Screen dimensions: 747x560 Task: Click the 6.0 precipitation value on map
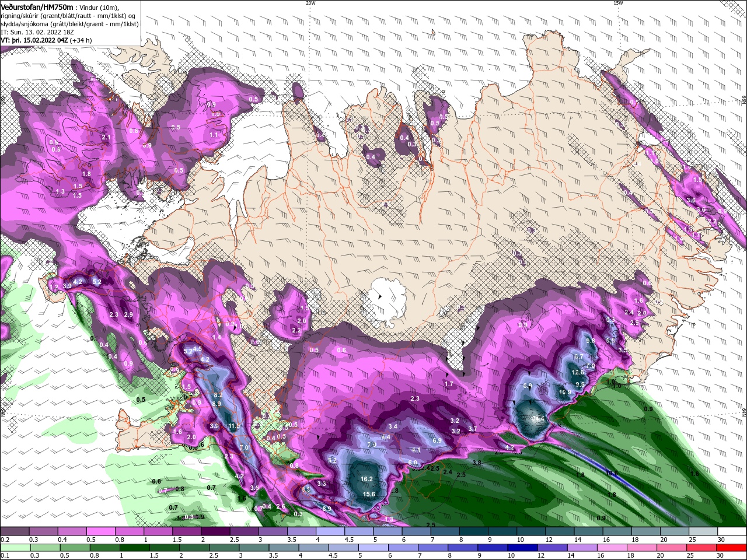pyautogui.click(x=413, y=463)
